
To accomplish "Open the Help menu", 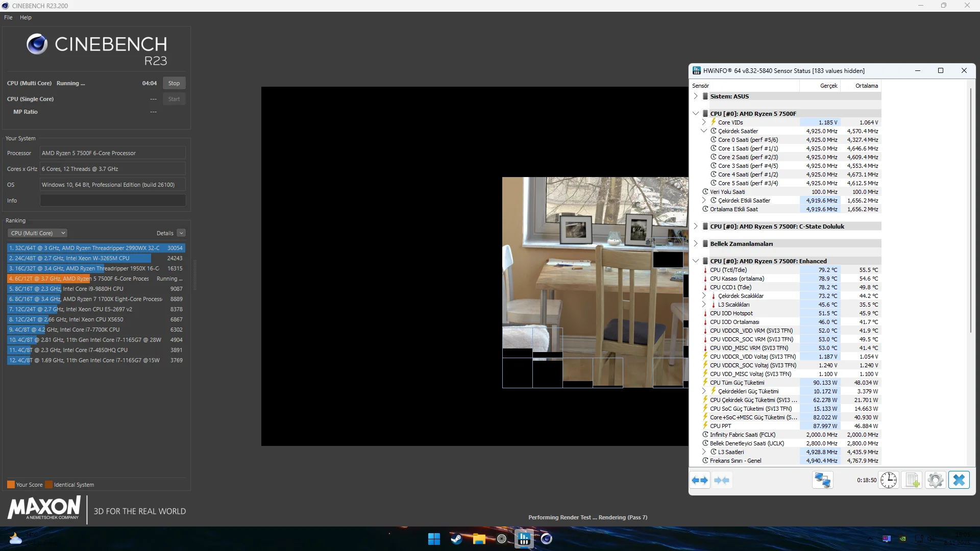I will coord(26,17).
